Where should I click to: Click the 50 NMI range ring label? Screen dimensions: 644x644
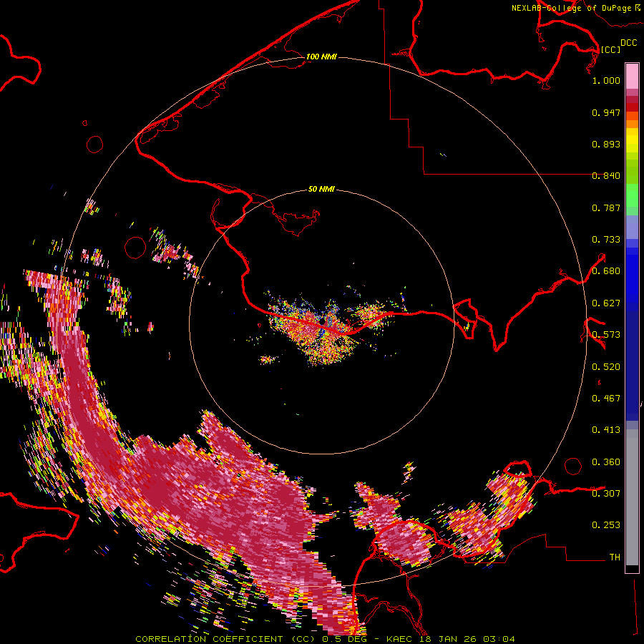321,189
